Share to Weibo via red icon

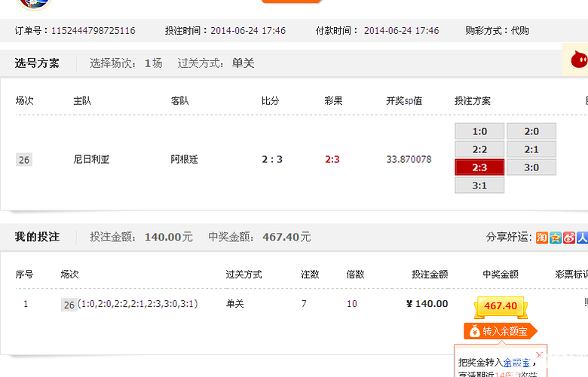[x=569, y=238]
